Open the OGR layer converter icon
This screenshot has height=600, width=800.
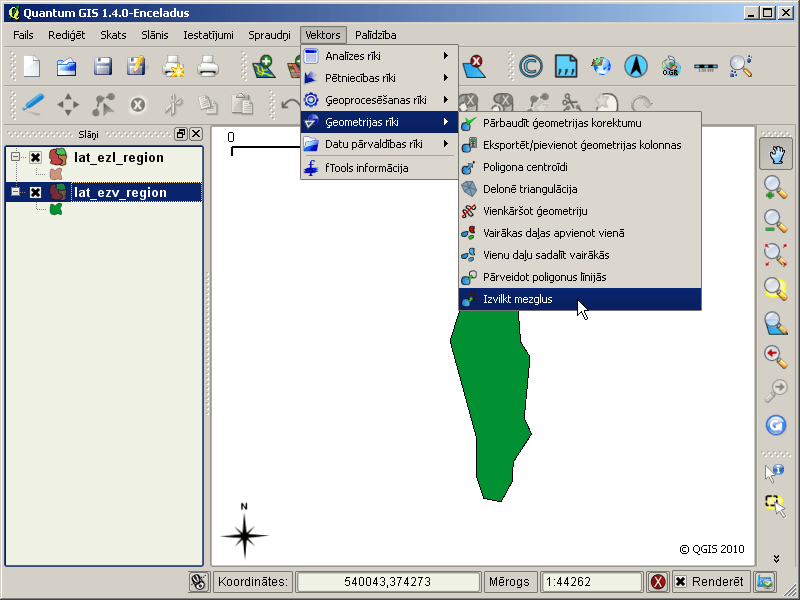670,66
